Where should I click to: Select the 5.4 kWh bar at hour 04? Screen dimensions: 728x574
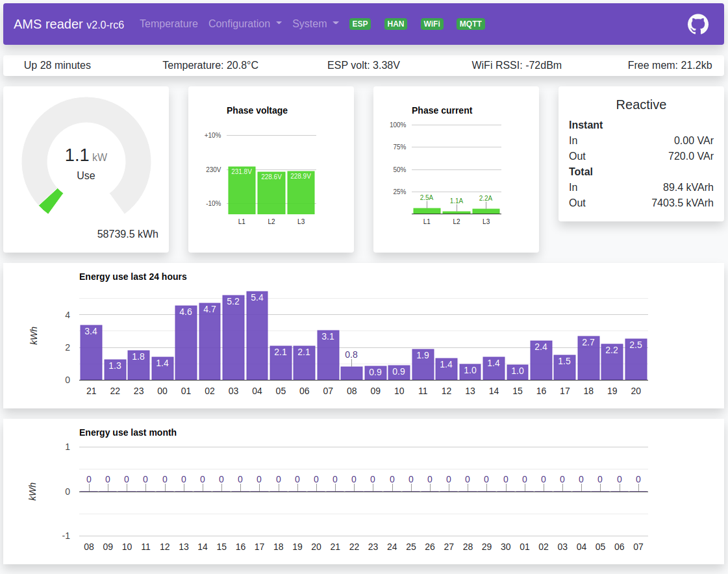(x=257, y=338)
